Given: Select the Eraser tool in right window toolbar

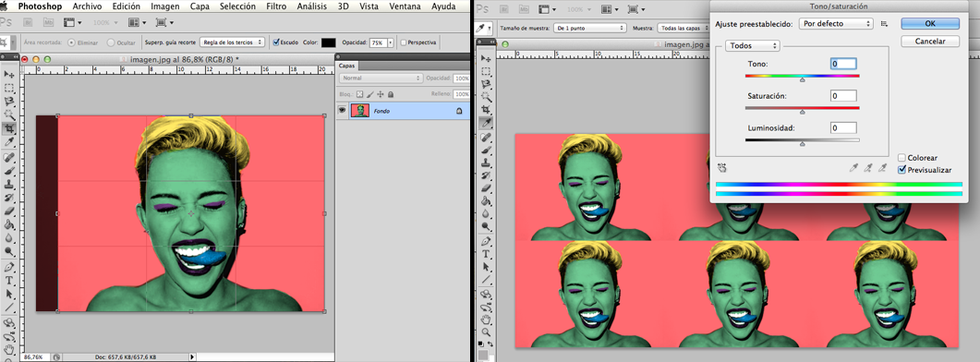Looking at the screenshot, I should 486,188.
